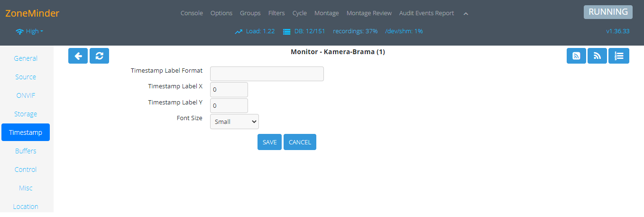The image size is (644, 217).
Task: Click the first RSS feed icon button
Action: [x=576, y=56]
